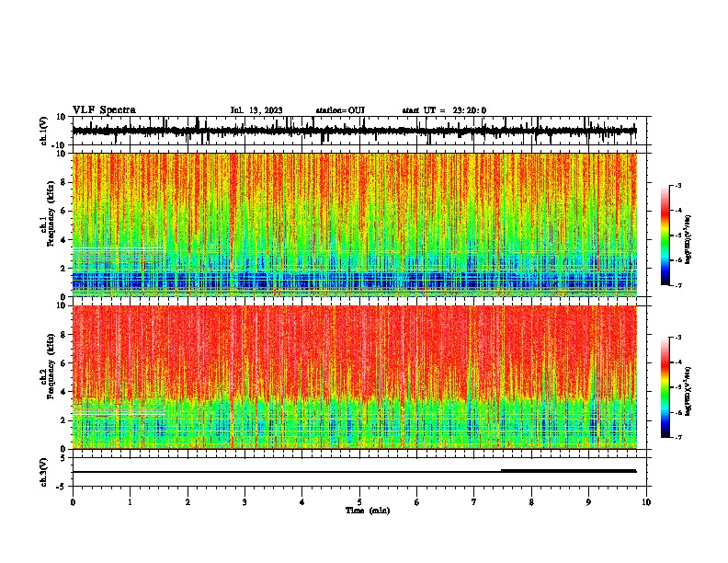
Task: Click the "8" kHz tick of ch.1 spectrogram
Action: (63, 182)
